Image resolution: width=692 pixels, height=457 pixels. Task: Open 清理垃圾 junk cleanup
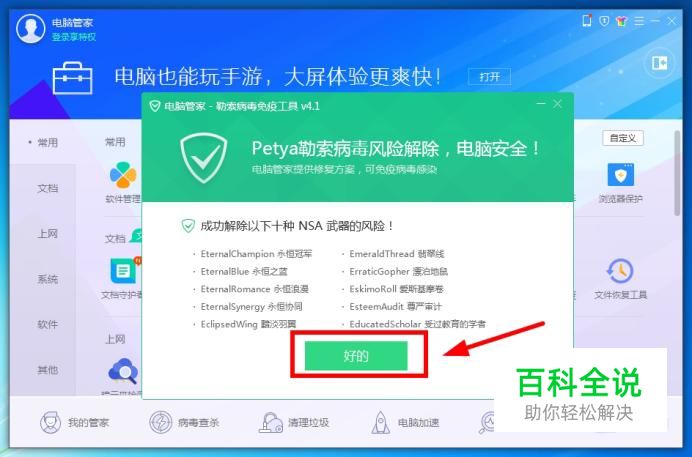click(293, 423)
